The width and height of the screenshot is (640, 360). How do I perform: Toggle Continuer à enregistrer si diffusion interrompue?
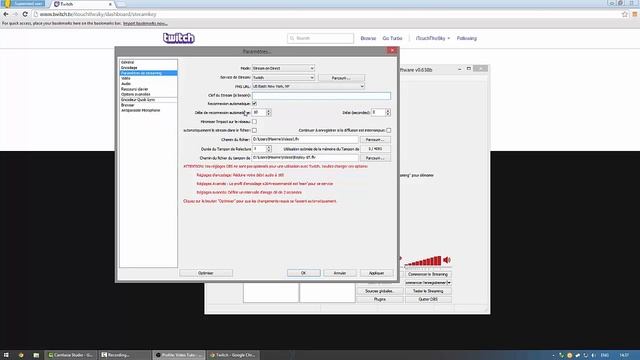[389, 130]
